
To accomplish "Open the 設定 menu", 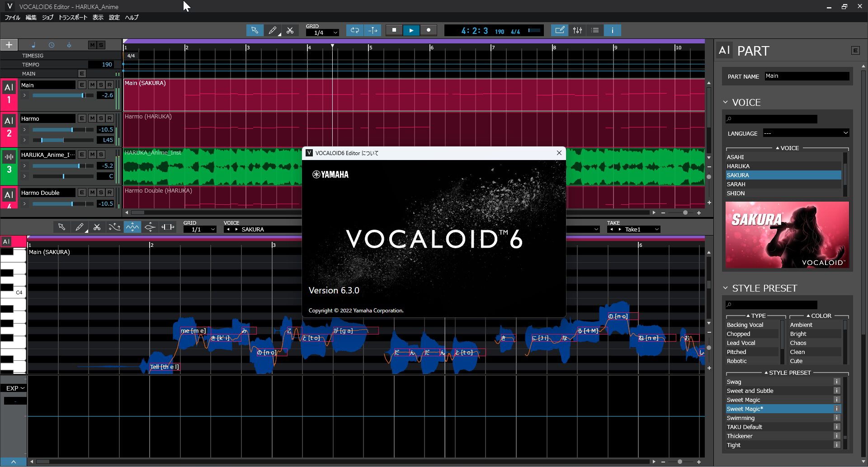I will click(x=114, y=17).
